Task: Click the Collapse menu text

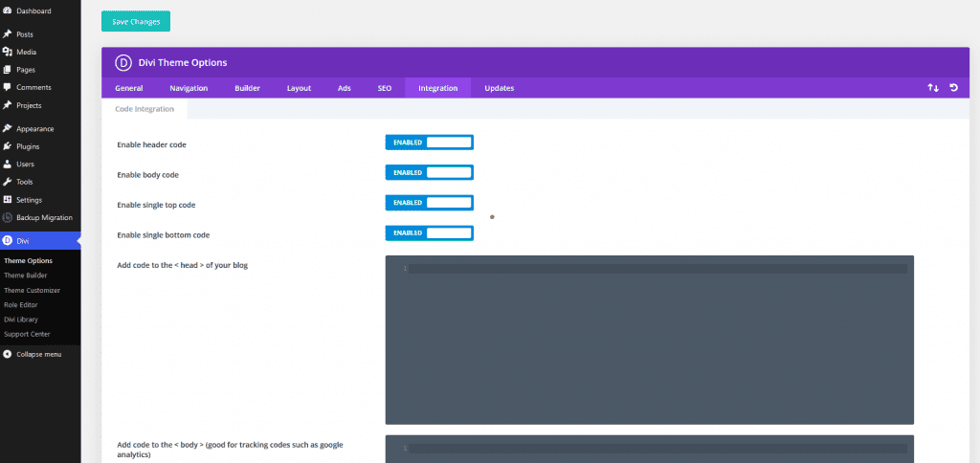Action: [x=38, y=354]
